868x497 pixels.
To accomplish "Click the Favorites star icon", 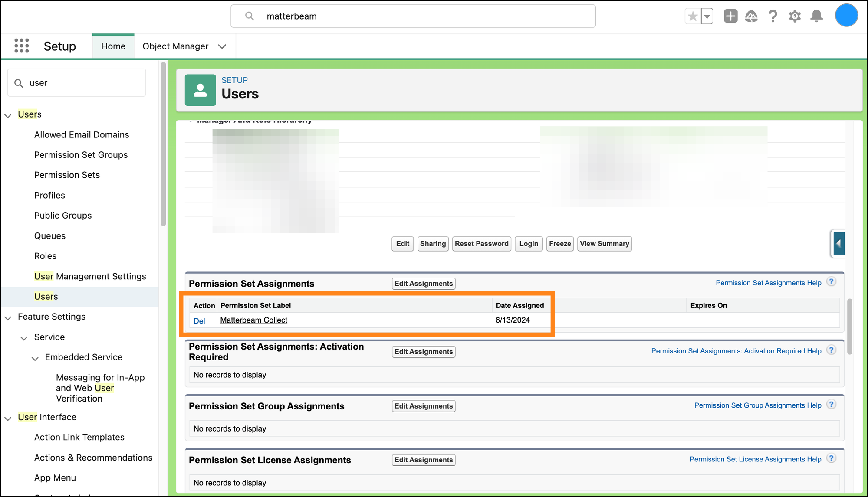I will click(x=693, y=16).
